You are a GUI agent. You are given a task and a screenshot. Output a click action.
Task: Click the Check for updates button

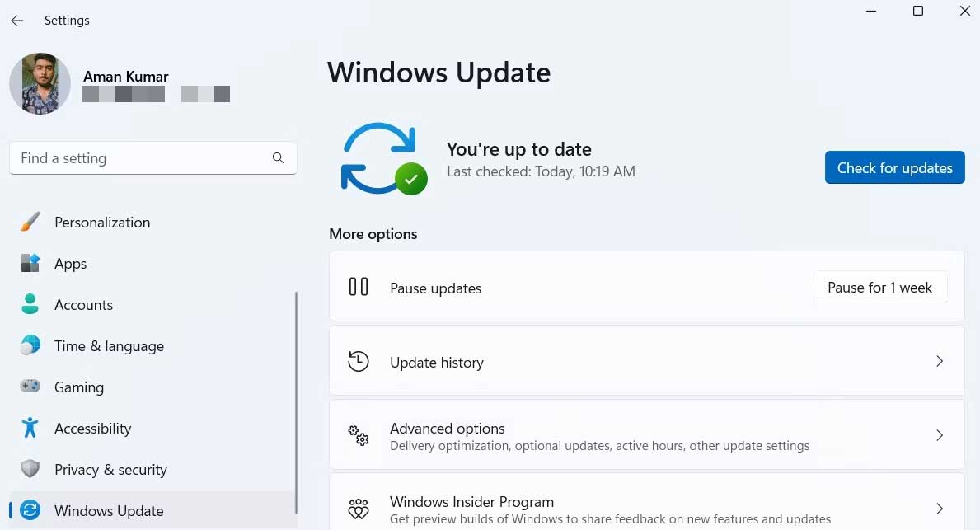point(894,167)
